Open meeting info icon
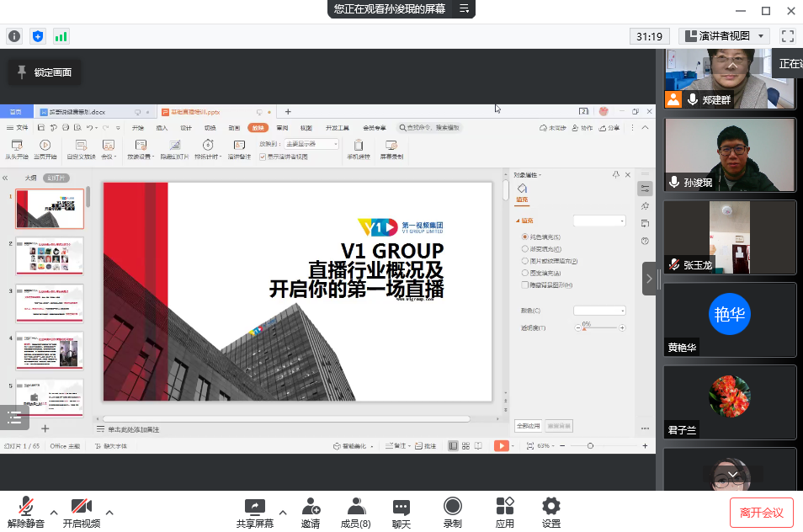 [x=14, y=36]
